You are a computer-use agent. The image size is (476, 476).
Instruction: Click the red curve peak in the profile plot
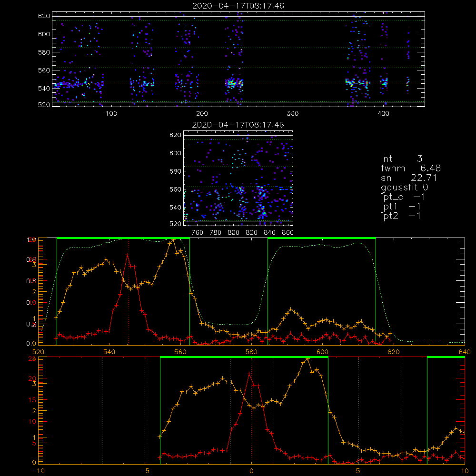(128, 255)
